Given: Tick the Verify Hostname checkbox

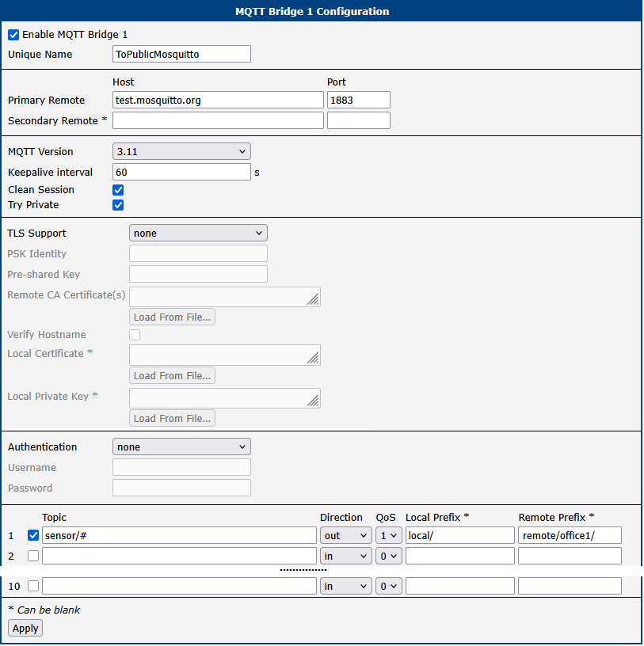Looking at the screenshot, I should point(135,335).
